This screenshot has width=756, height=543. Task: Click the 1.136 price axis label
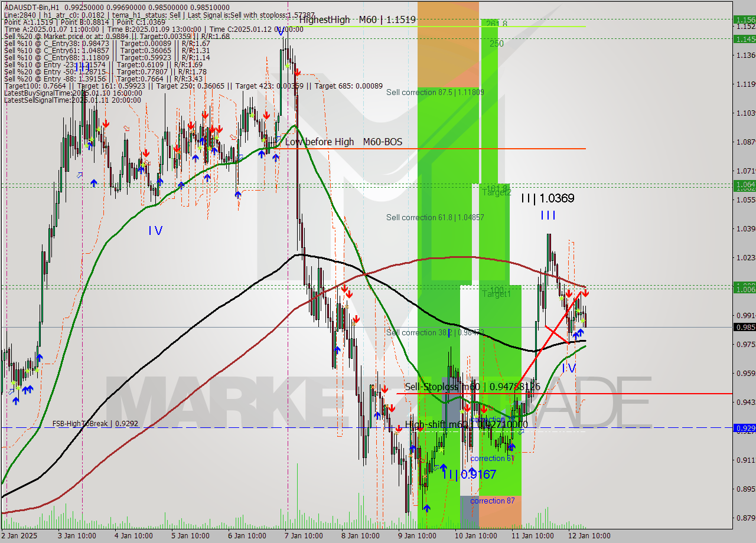745,55
